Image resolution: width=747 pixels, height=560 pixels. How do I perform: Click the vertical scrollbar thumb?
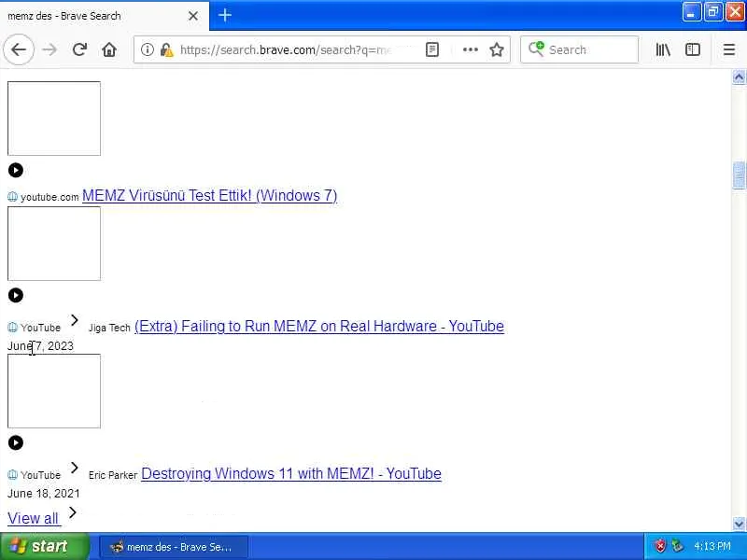(739, 175)
